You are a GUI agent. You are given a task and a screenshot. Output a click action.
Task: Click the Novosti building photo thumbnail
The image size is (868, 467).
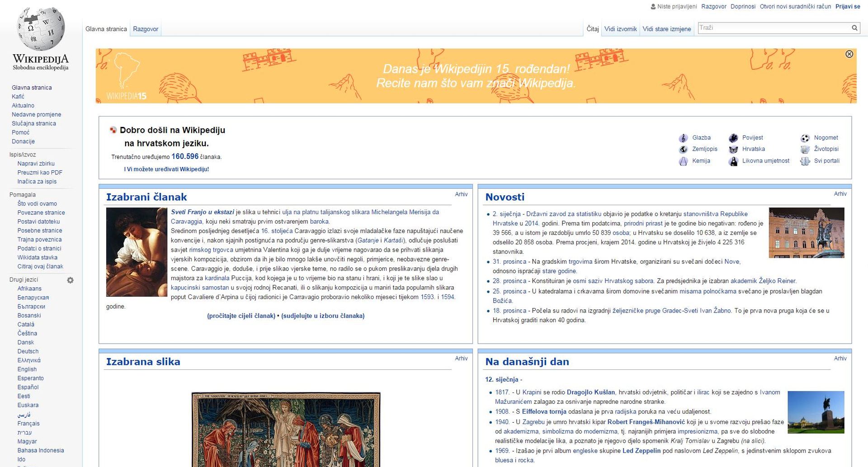[x=807, y=233]
